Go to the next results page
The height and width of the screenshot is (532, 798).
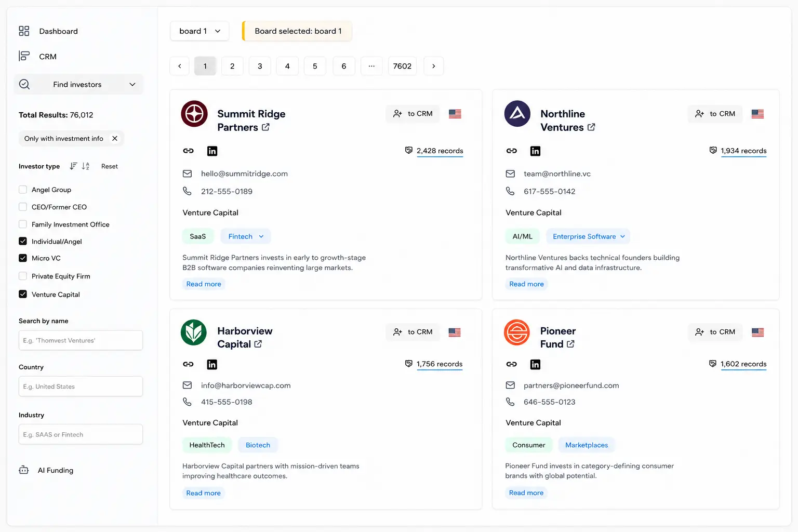433,66
